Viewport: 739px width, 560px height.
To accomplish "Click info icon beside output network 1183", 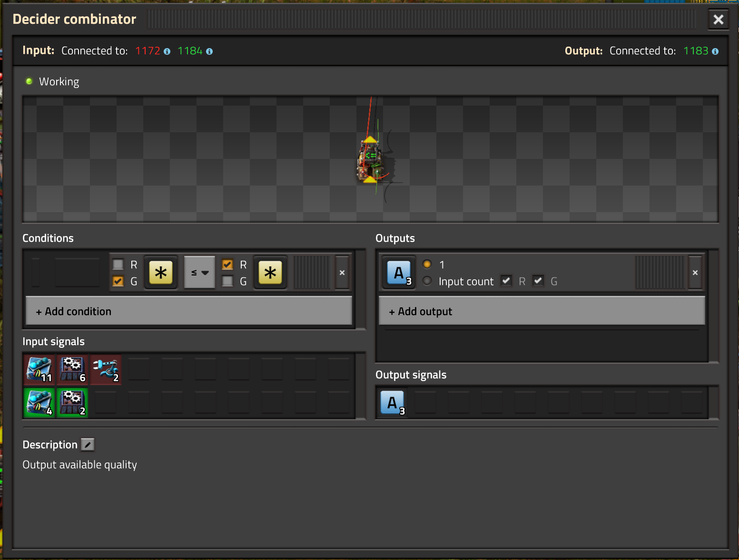I will pos(715,51).
